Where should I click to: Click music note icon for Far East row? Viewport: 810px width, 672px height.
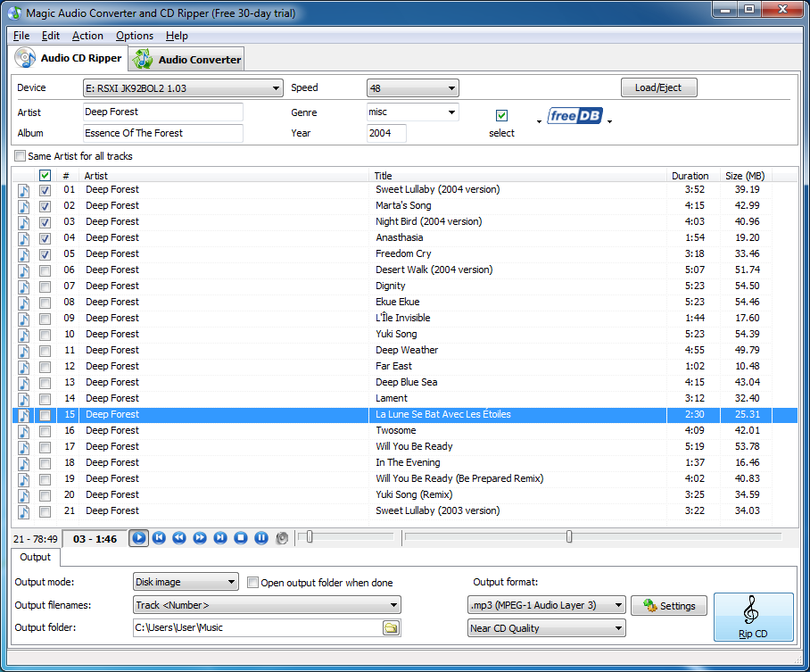coord(24,367)
